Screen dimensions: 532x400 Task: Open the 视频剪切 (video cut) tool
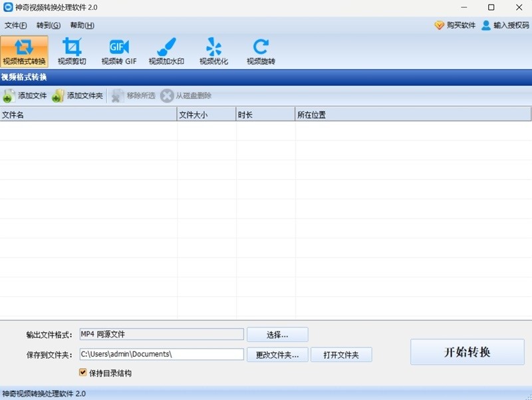pyautogui.click(x=73, y=50)
